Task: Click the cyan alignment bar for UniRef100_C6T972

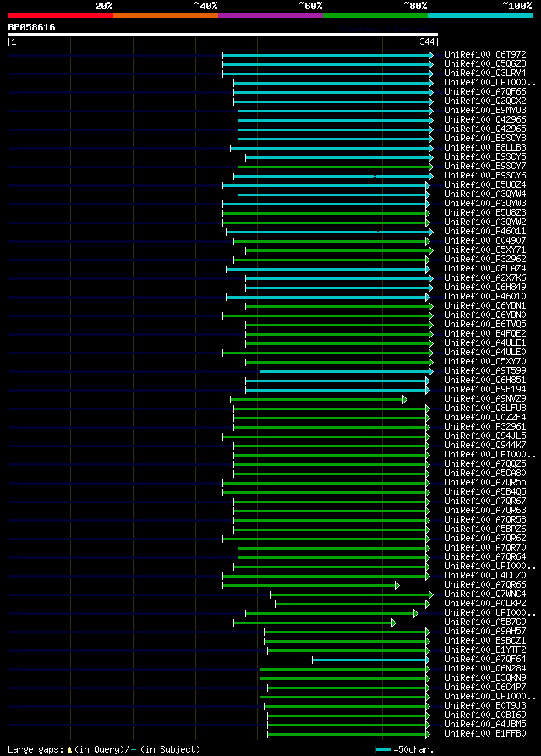Action: pyautogui.click(x=326, y=56)
